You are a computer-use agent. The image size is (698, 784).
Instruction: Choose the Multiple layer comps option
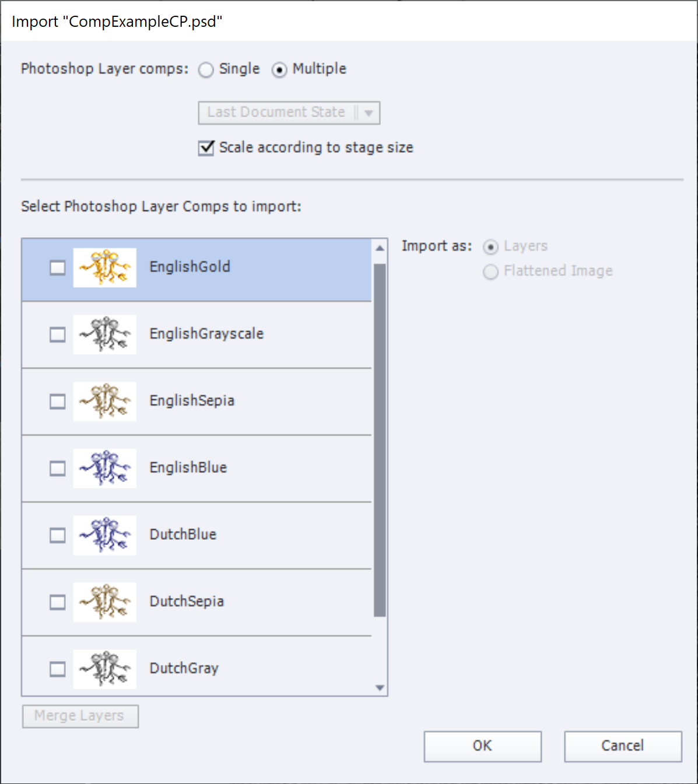pyautogui.click(x=280, y=70)
